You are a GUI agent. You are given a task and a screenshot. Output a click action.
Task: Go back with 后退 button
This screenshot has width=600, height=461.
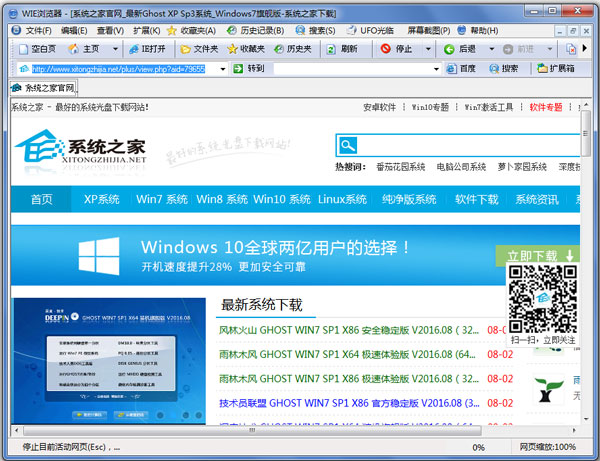(x=460, y=49)
